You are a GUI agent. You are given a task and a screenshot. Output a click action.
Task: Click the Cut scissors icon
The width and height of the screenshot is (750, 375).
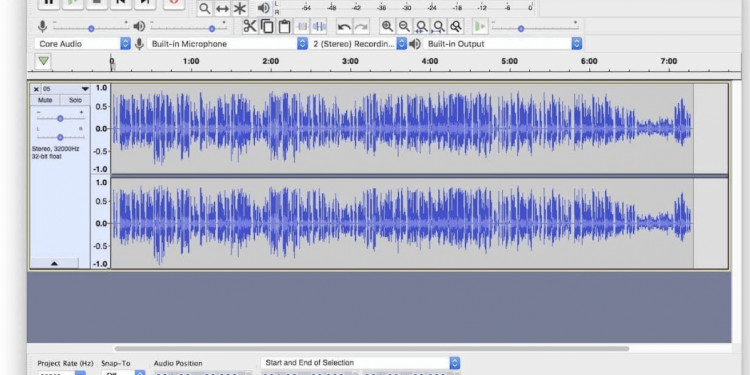point(250,26)
